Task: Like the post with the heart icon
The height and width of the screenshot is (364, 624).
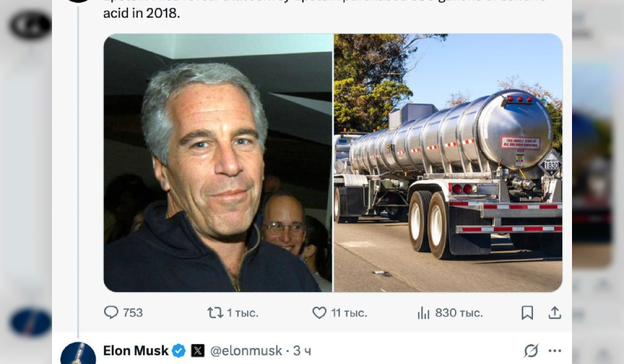Action: coord(319,313)
